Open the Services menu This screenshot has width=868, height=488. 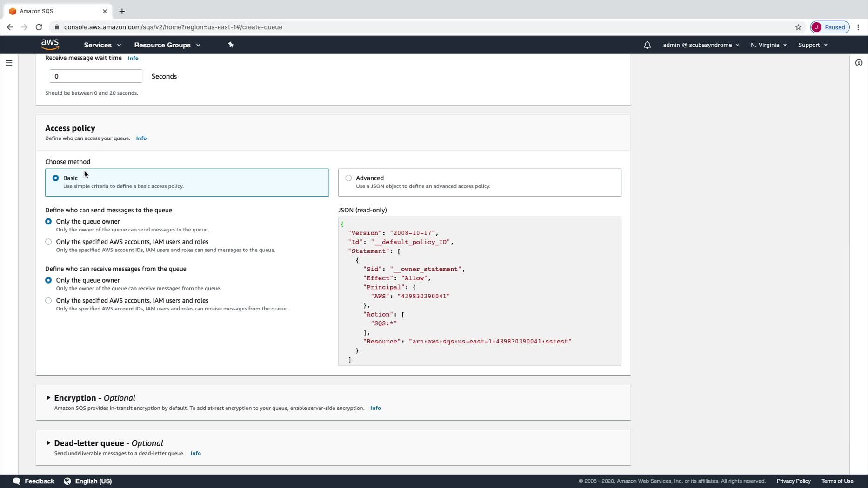click(102, 45)
